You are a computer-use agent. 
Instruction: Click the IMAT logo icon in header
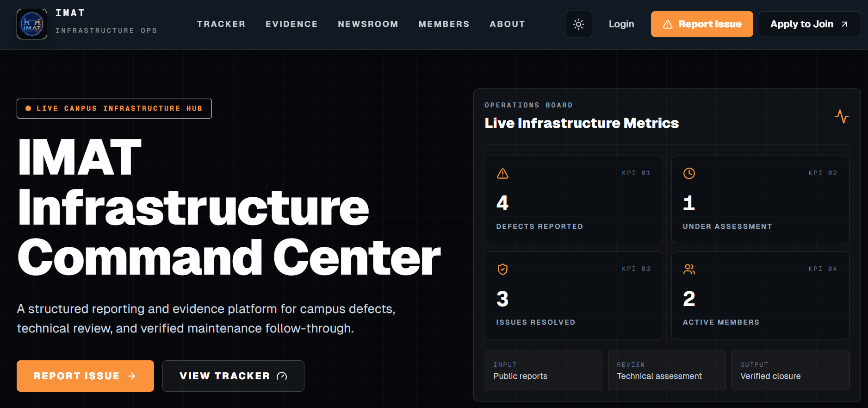(32, 24)
